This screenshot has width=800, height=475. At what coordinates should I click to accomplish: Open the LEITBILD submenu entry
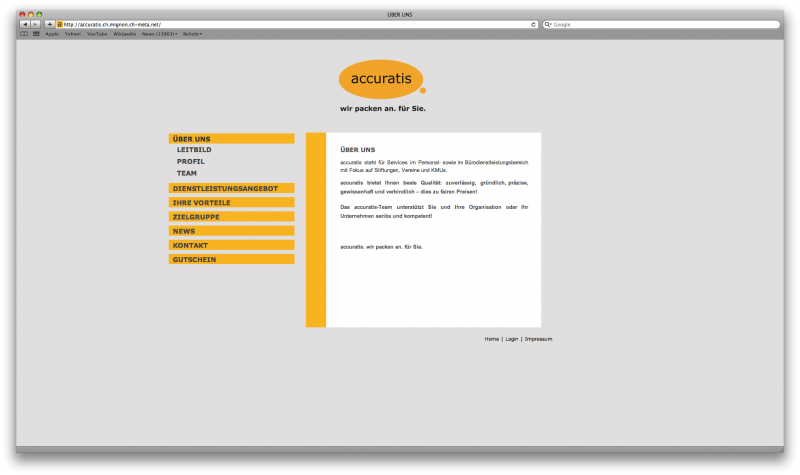(x=194, y=149)
